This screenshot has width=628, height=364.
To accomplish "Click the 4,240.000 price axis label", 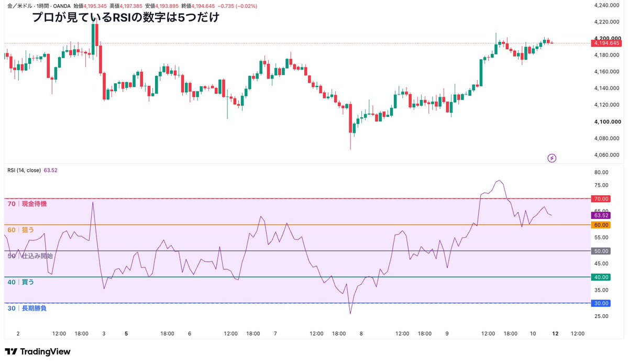I will click(607, 5).
